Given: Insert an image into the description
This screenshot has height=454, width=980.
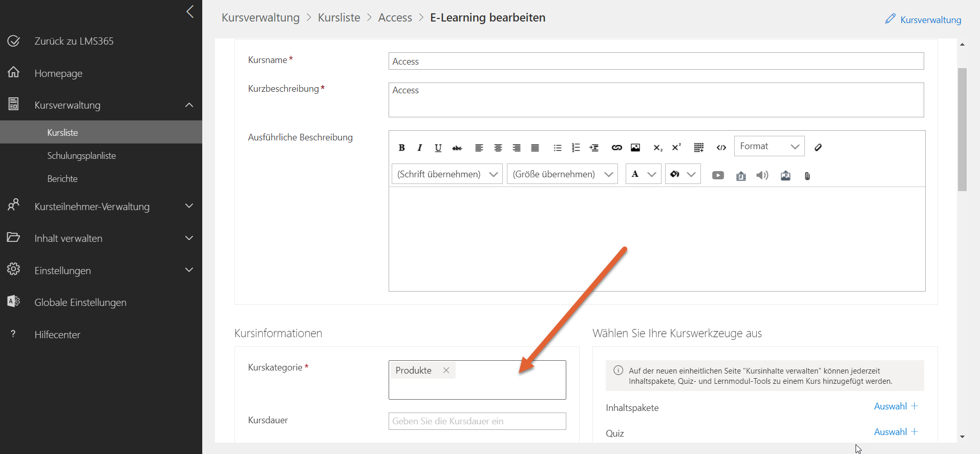Looking at the screenshot, I should tap(635, 148).
